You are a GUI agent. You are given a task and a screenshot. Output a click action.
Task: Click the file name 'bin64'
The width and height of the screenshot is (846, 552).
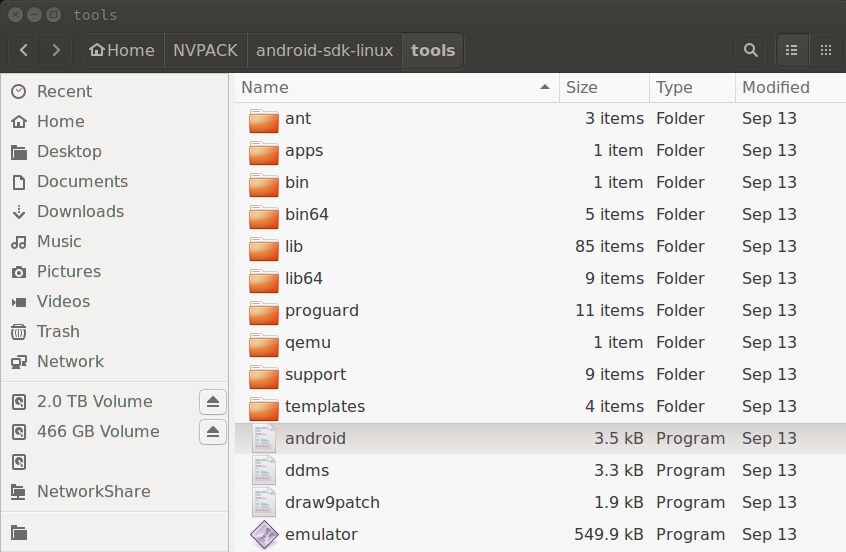coord(306,214)
